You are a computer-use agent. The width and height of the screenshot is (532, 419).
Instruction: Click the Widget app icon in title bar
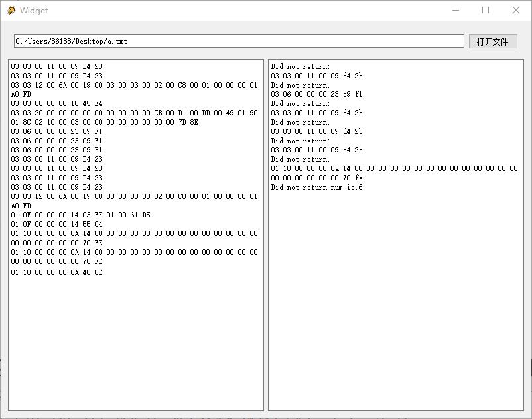click(11, 10)
